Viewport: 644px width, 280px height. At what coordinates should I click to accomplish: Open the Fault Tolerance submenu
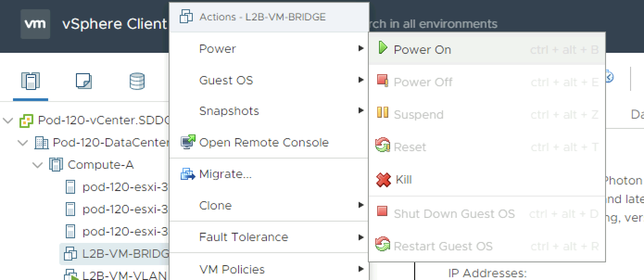point(244,237)
